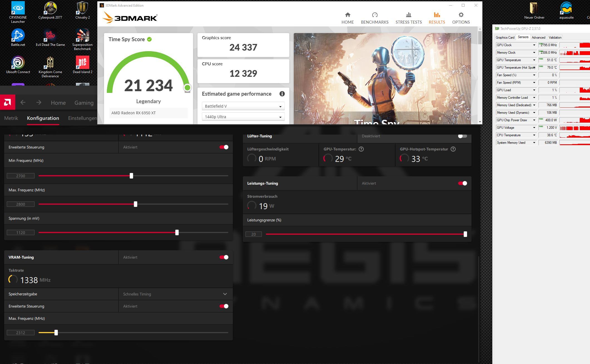Screen dimensions: 590x364
Task: Toggle VRAM Erweiterte Steuerung below Speicherzeitgabe
Action: pyautogui.click(x=224, y=306)
